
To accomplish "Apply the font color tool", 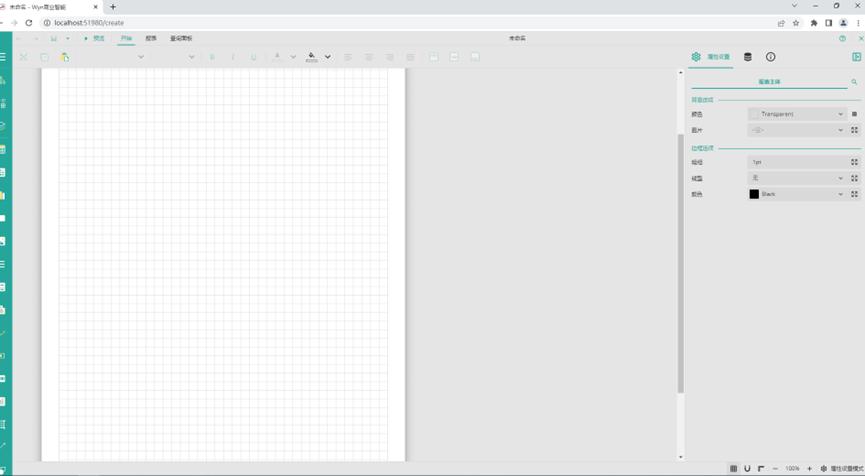I will [x=277, y=57].
